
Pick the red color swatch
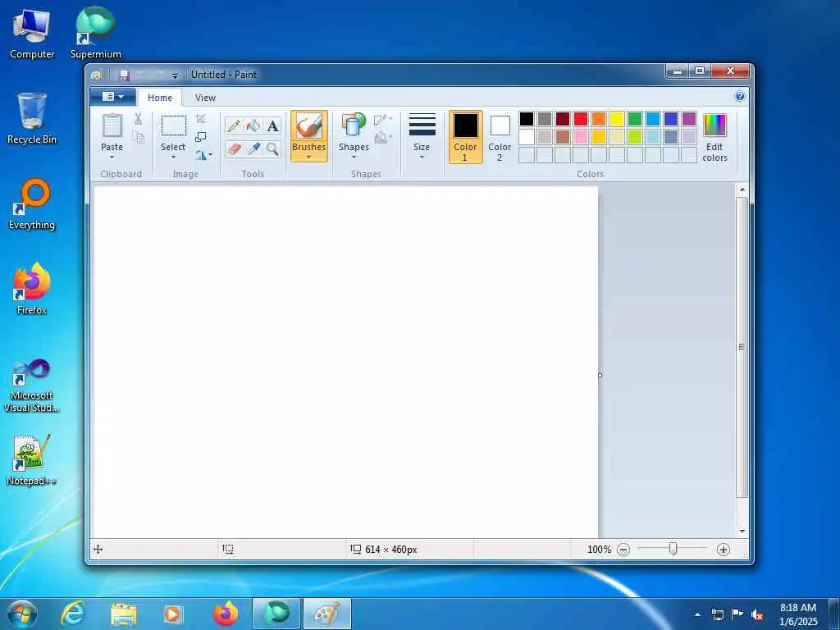click(581, 119)
